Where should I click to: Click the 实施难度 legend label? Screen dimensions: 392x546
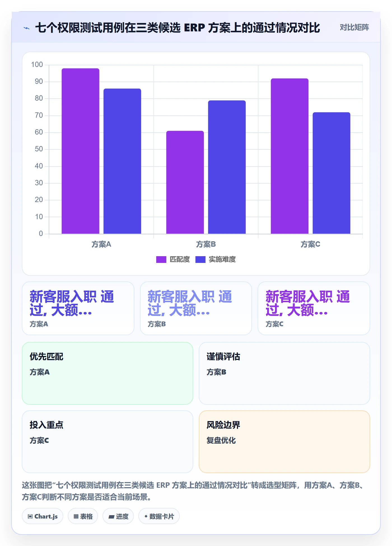pos(222,260)
